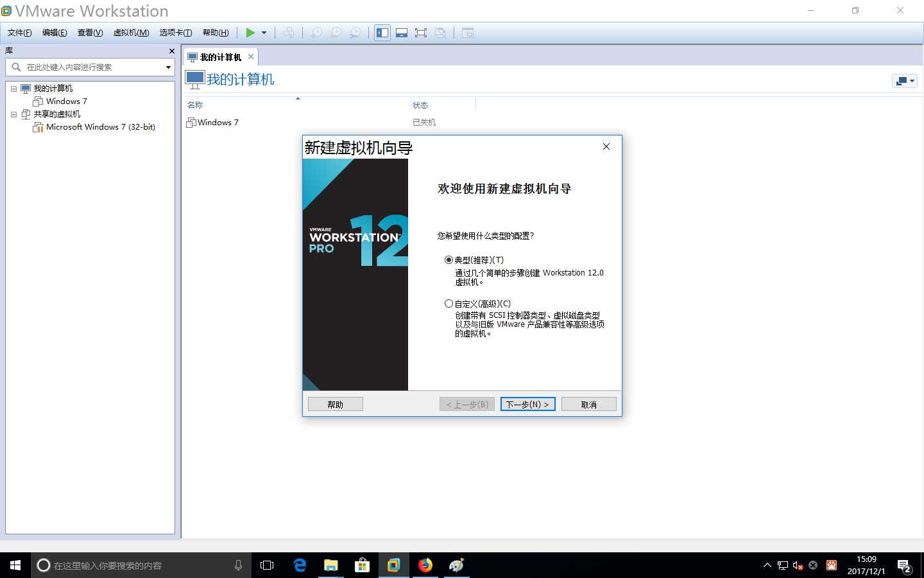Screen dimensions: 924x578
Task: Click the full screen mode icon
Action: click(x=421, y=33)
